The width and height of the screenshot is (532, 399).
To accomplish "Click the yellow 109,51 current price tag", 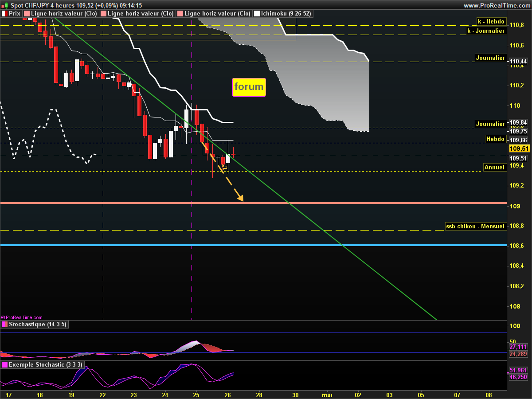I will (518, 149).
